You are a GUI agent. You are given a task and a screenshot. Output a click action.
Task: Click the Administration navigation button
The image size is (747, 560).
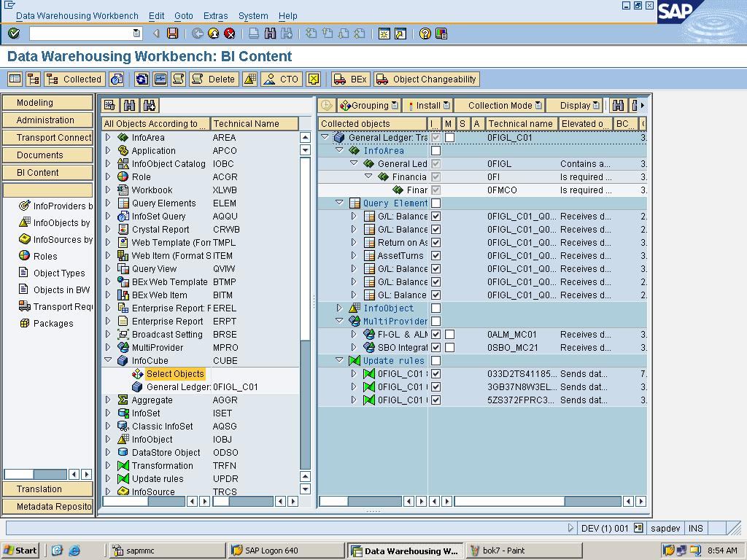[47, 120]
